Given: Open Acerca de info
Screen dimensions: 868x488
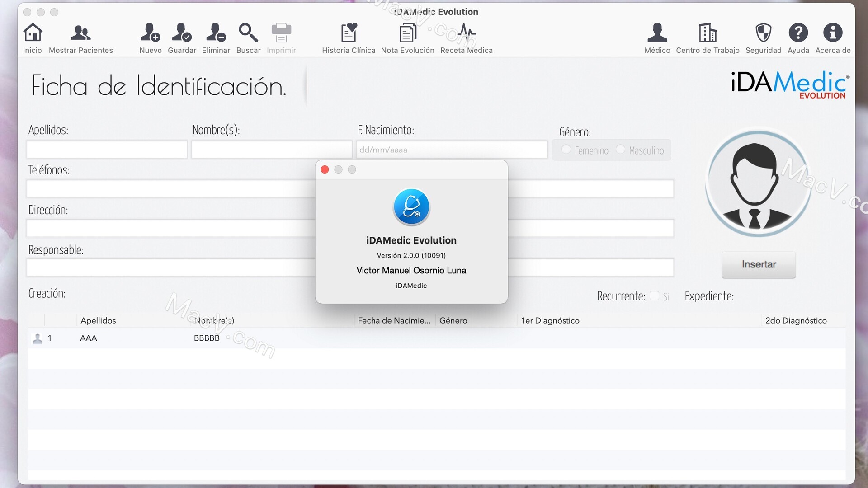Looking at the screenshot, I should pos(833,38).
